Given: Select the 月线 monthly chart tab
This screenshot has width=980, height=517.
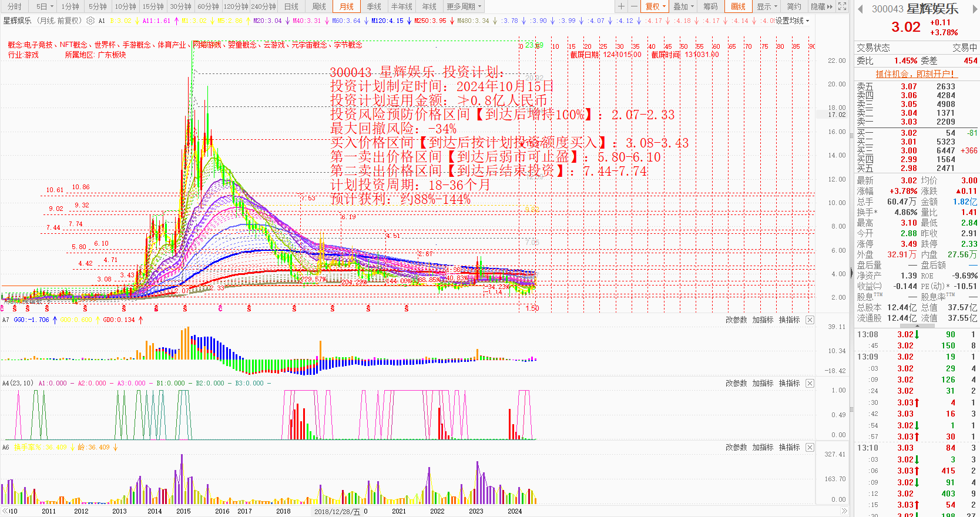Looking at the screenshot, I should tap(347, 6).
